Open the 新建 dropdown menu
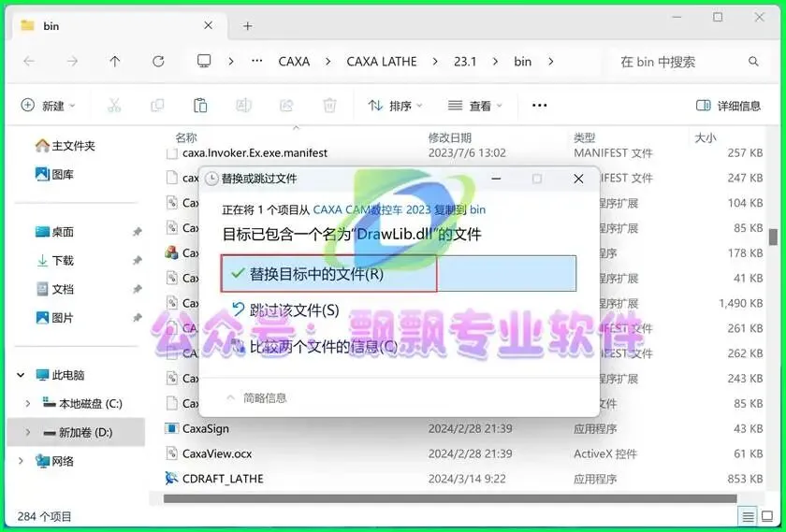The image size is (786, 532). (x=48, y=106)
